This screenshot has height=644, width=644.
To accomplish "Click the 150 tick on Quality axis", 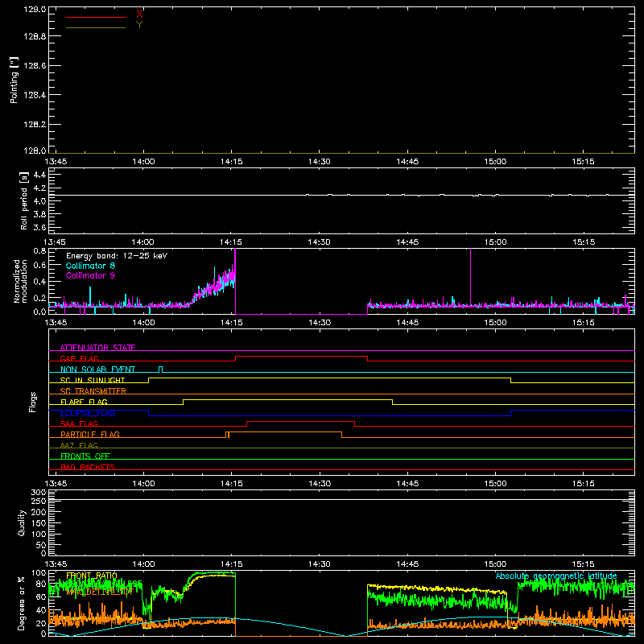I will (38, 523).
